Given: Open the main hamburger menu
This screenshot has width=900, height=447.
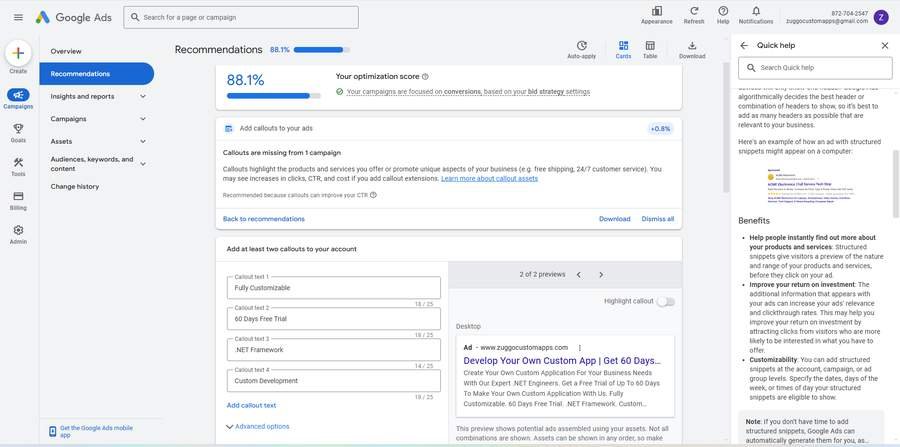Looking at the screenshot, I should click(18, 17).
